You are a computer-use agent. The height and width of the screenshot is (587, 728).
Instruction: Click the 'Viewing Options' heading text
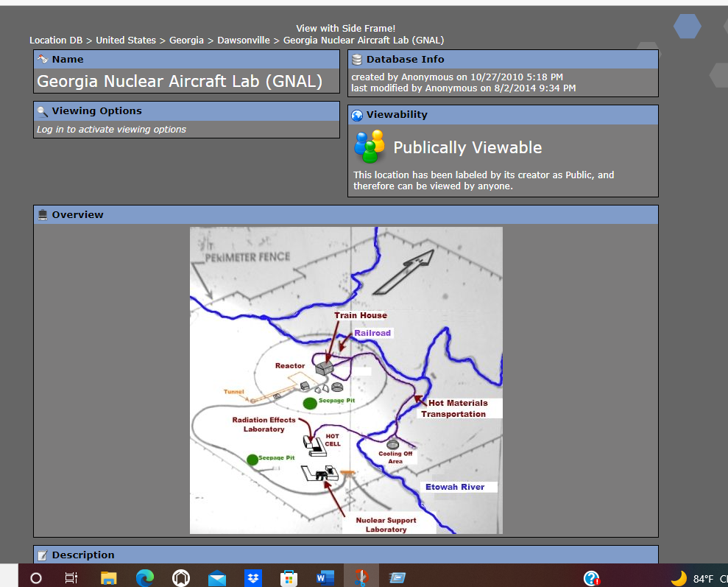(97, 111)
